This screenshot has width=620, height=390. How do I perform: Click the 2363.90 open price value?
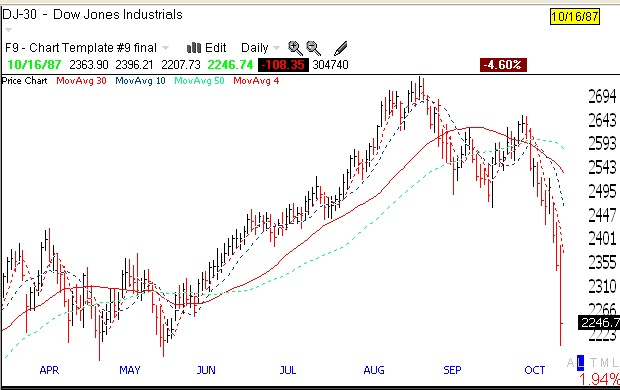[89, 64]
